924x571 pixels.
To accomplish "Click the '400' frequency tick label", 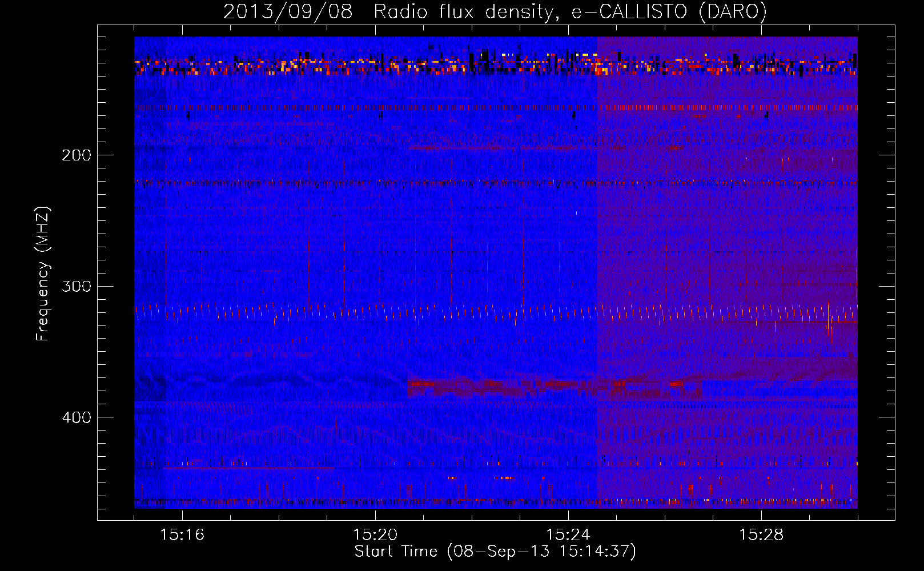I will coord(77,417).
